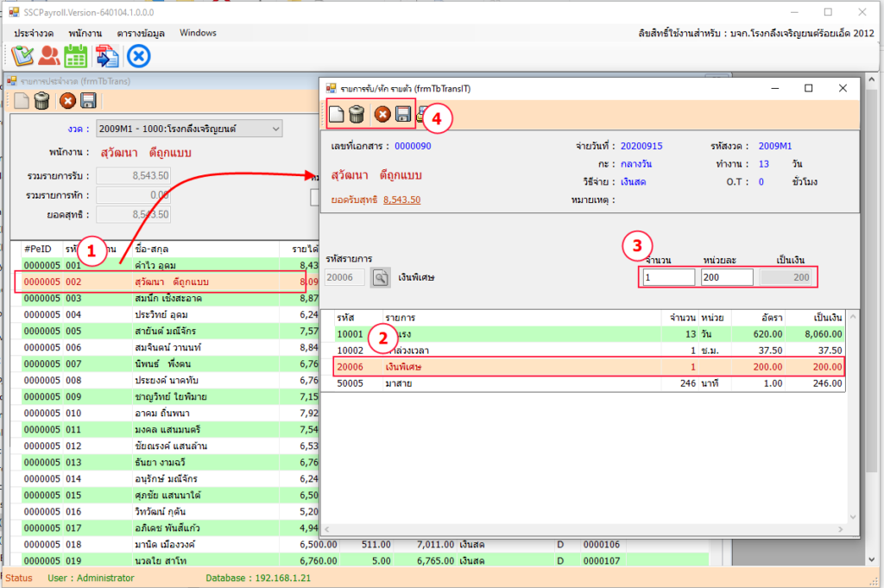Click the net amount link 8,543.50
This screenshot has width=884, height=588.
coord(402,199)
